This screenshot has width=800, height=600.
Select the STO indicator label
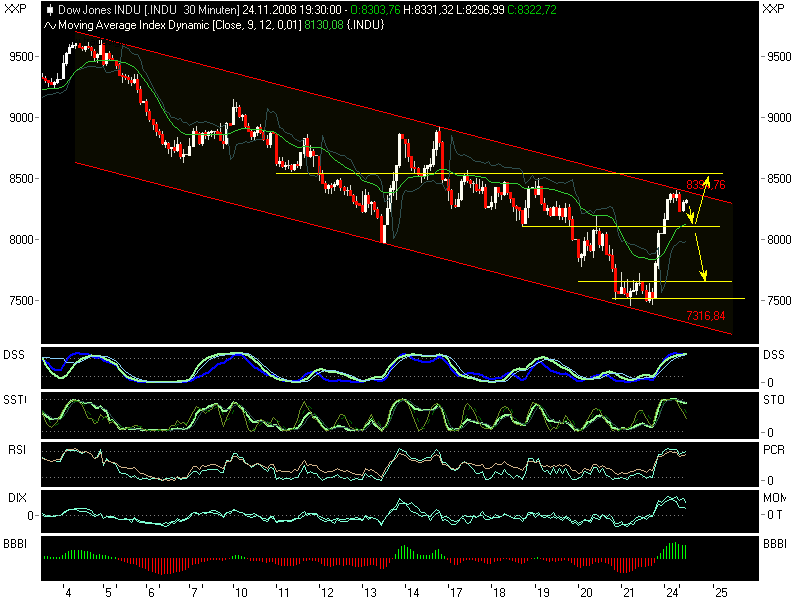pyautogui.click(x=773, y=399)
